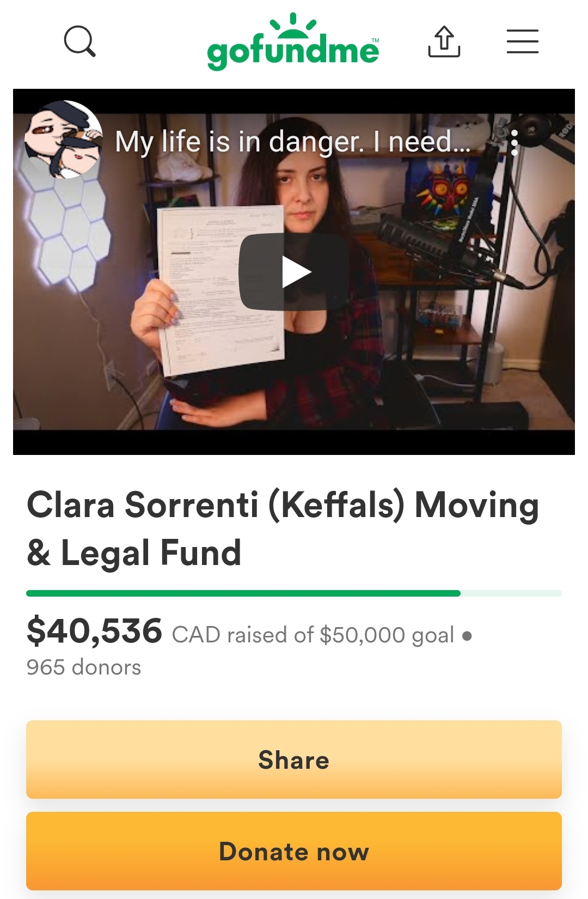Open the hamburger navigation menu

coord(523,41)
